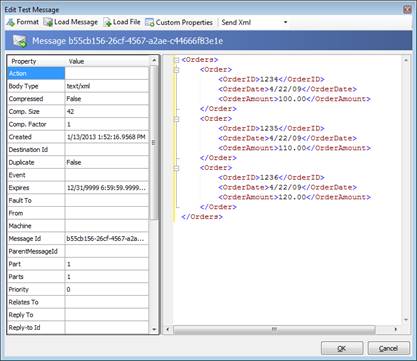Click the OrderAmount 100.00 XML line
Screen dimensions: 417x361
point(295,99)
